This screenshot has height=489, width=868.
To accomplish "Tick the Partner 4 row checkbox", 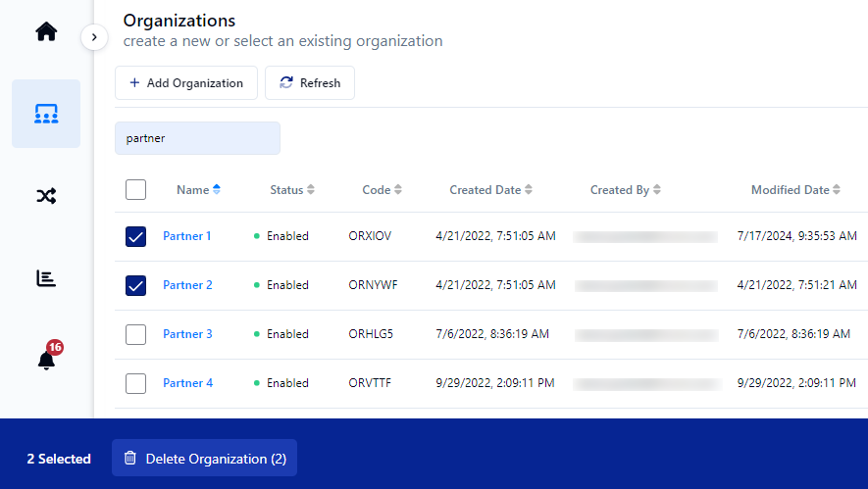I will coord(136,383).
